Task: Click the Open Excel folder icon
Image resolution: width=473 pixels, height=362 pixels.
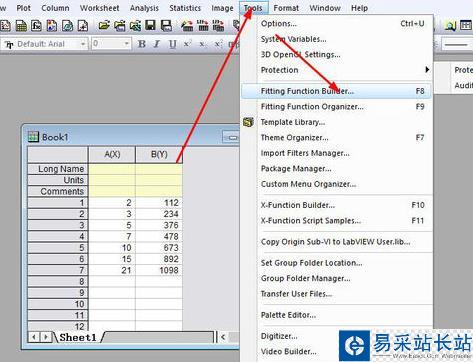Action: pos(135,26)
